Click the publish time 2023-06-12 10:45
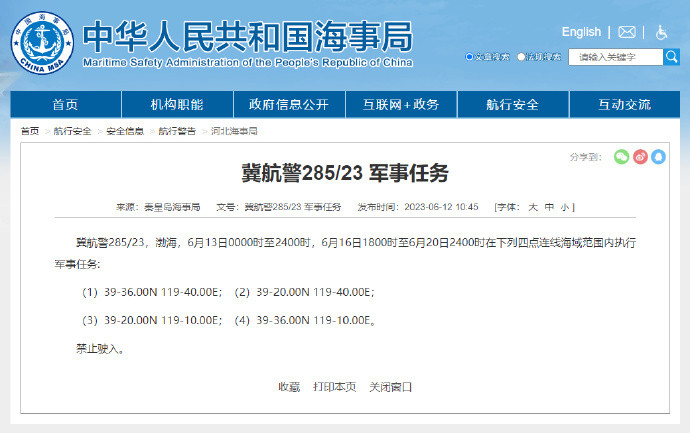 pos(441,207)
